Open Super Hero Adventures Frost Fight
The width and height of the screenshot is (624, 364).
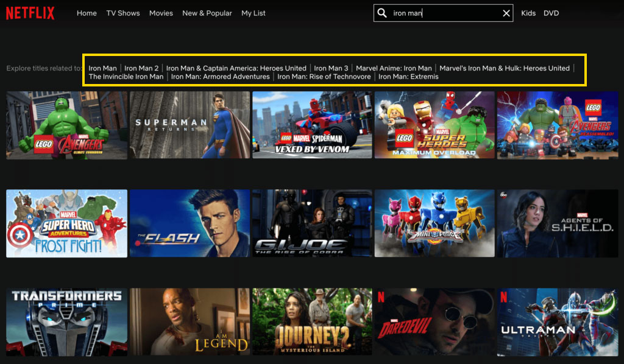click(x=67, y=223)
